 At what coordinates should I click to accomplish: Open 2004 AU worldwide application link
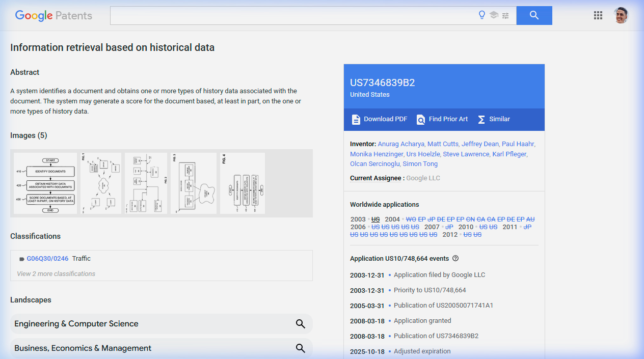tap(530, 219)
